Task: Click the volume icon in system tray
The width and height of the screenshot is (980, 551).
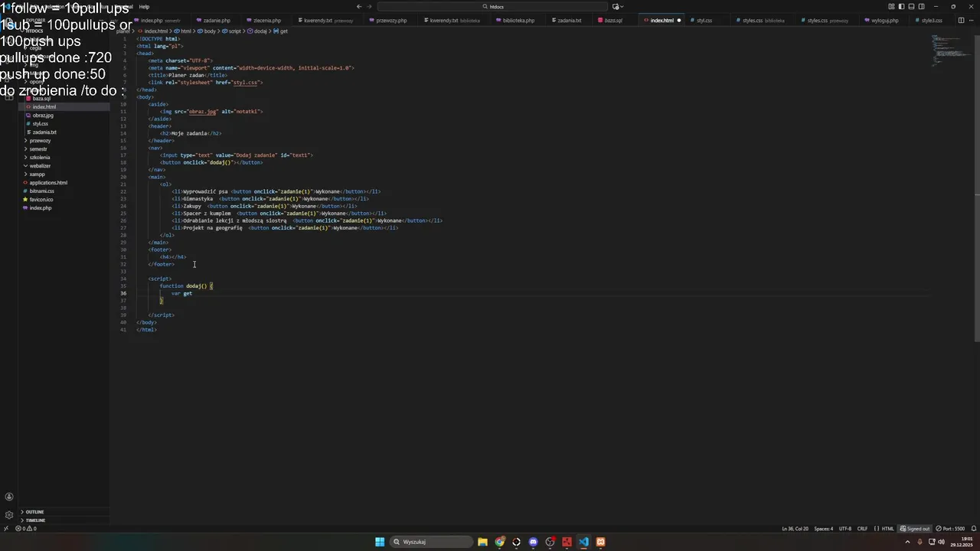Action: click(x=941, y=542)
